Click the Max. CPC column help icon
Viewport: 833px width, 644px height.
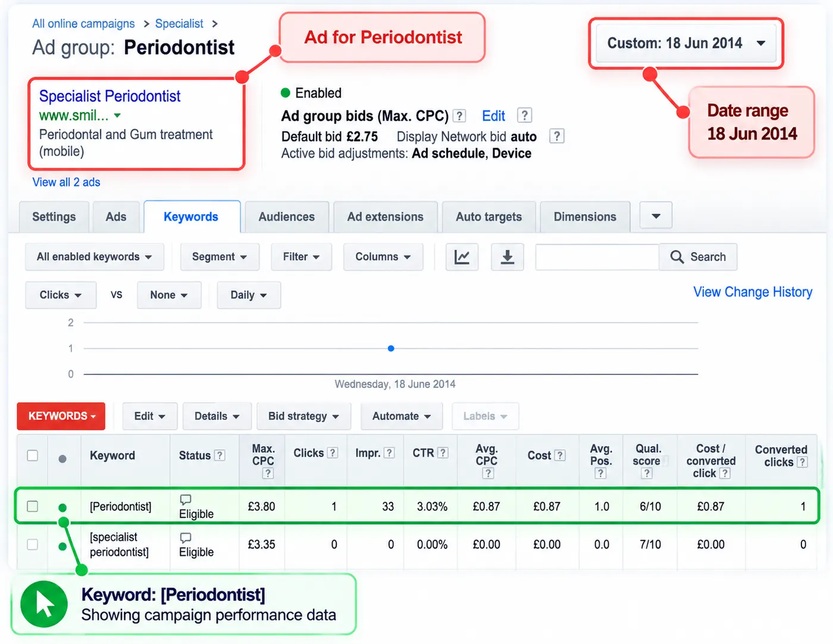(x=268, y=473)
